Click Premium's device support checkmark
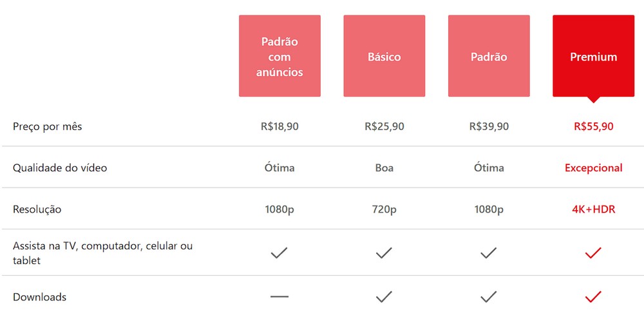The height and width of the screenshot is (328, 644). coord(593,253)
